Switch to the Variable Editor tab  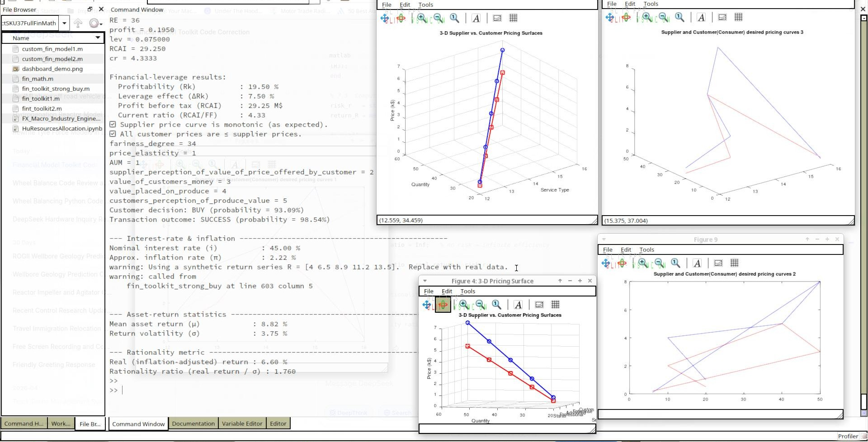tap(242, 423)
